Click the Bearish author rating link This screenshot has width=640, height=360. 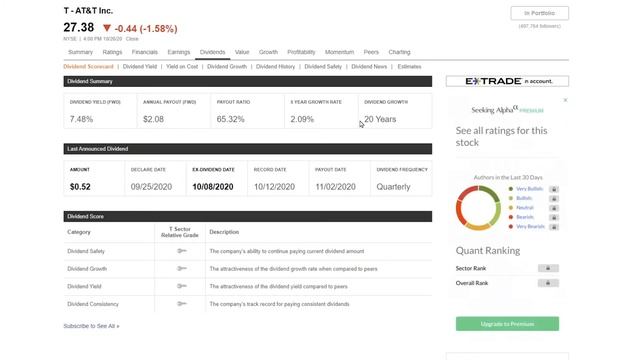pyautogui.click(x=525, y=217)
